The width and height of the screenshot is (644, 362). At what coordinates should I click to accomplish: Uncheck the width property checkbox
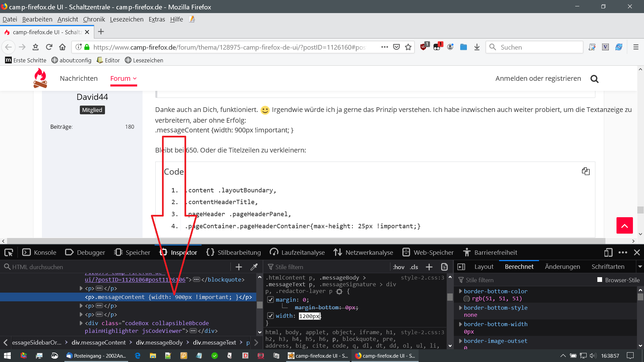pyautogui.click(x=271, y=316)
